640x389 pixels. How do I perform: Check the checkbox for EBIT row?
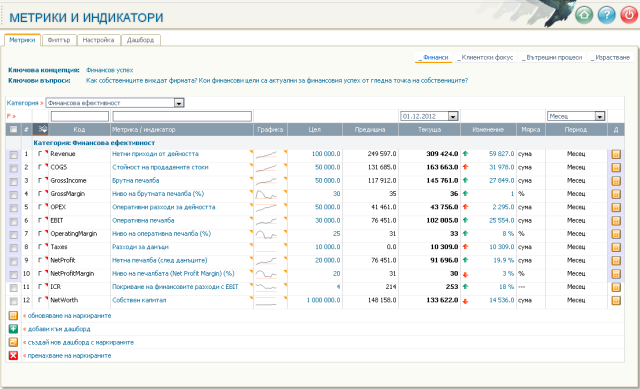[13, 221]
